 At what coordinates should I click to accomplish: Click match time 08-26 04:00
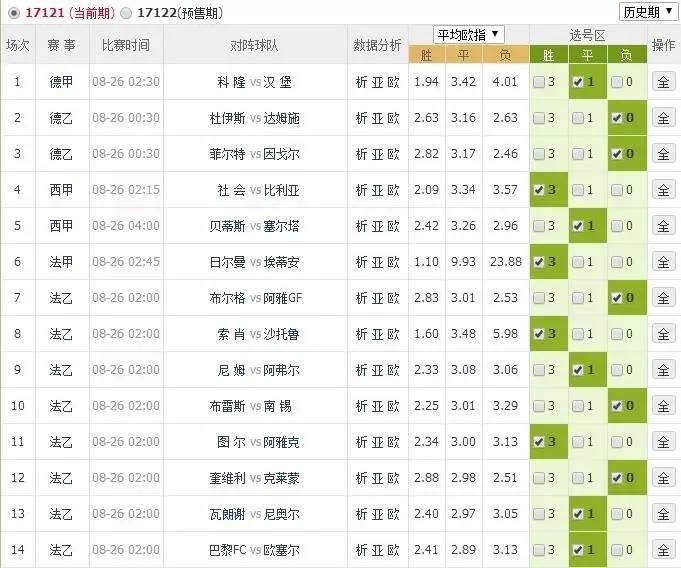[x=126, y=226]
